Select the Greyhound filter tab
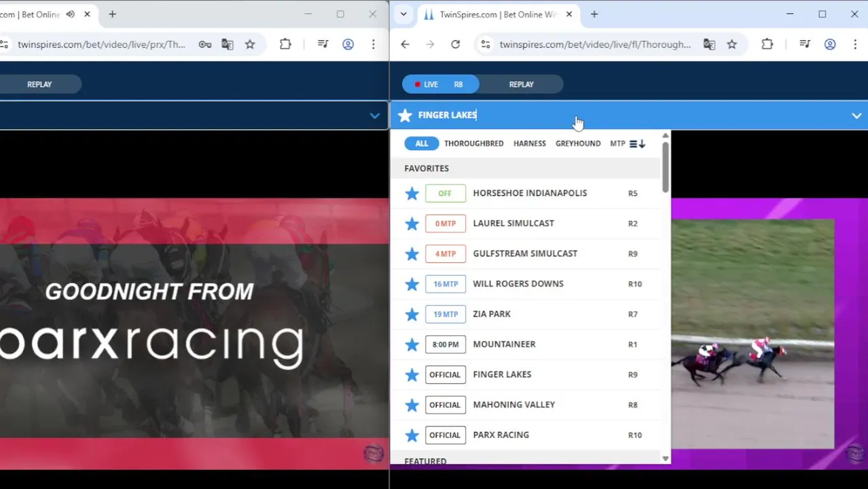Viewport: 868px width, 489px height. click(578, 143)
